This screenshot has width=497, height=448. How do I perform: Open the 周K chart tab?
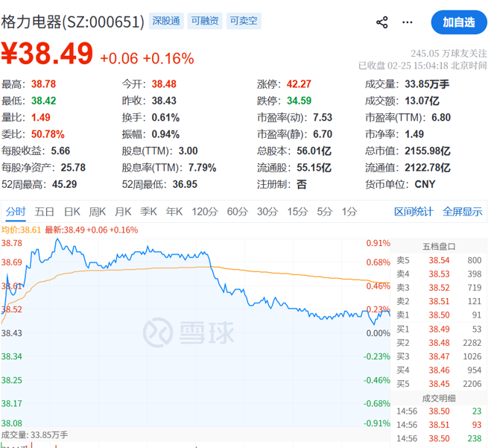click(98, 212)
